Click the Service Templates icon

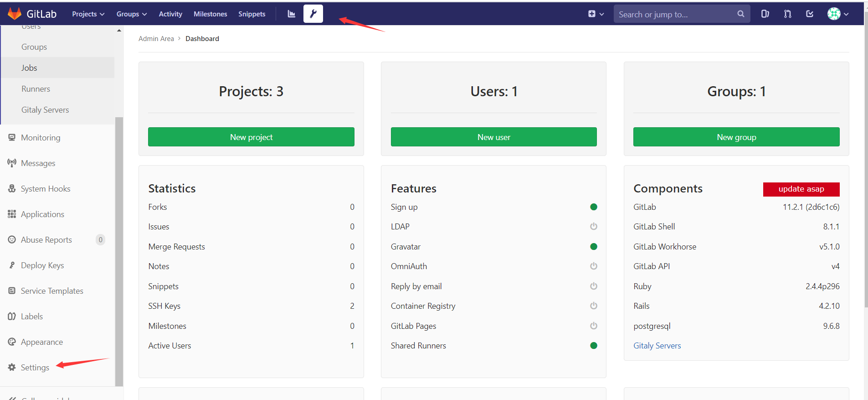(x=12, y=291)
